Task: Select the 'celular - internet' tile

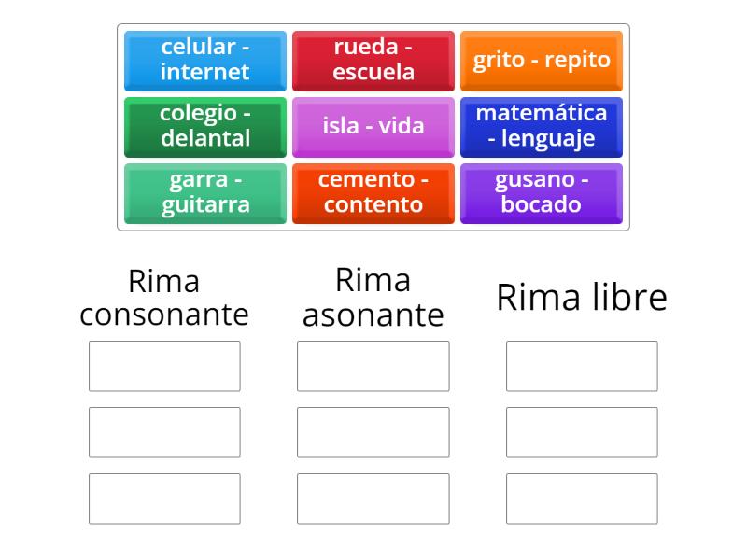Action: (x=205, y=62)
